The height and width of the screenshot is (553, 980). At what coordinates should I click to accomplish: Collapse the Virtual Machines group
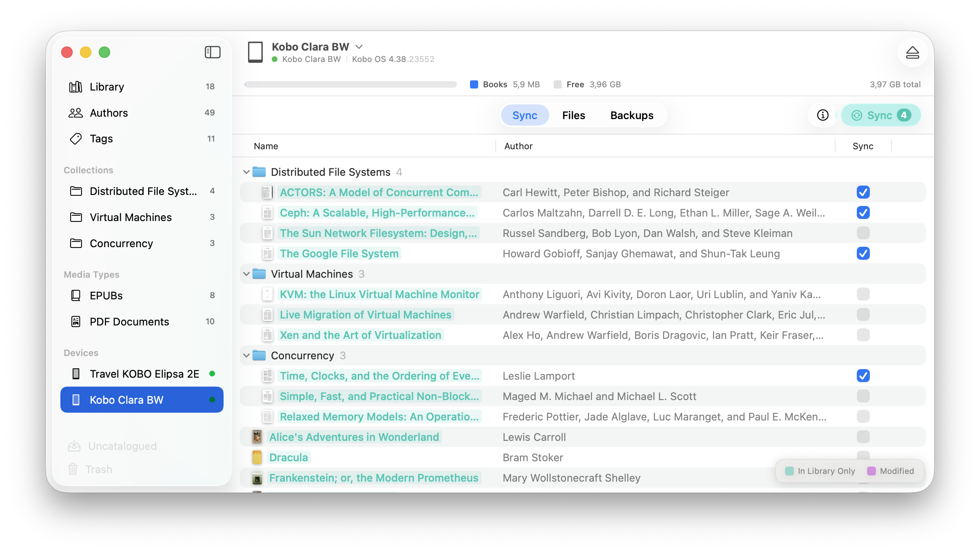point(246,274)
